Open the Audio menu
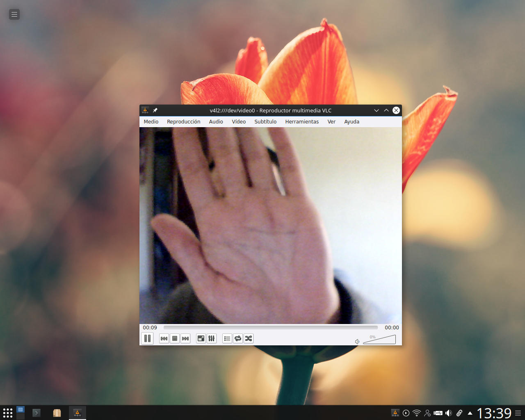 click(x=216, y=122)
